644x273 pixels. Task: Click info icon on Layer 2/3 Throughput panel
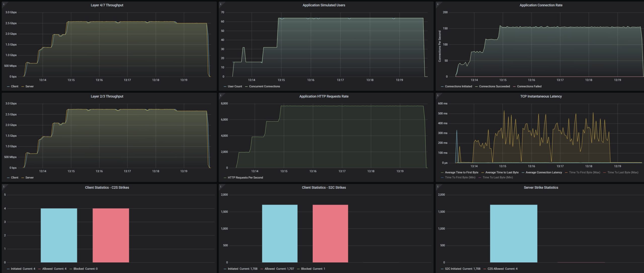(4, 95)
